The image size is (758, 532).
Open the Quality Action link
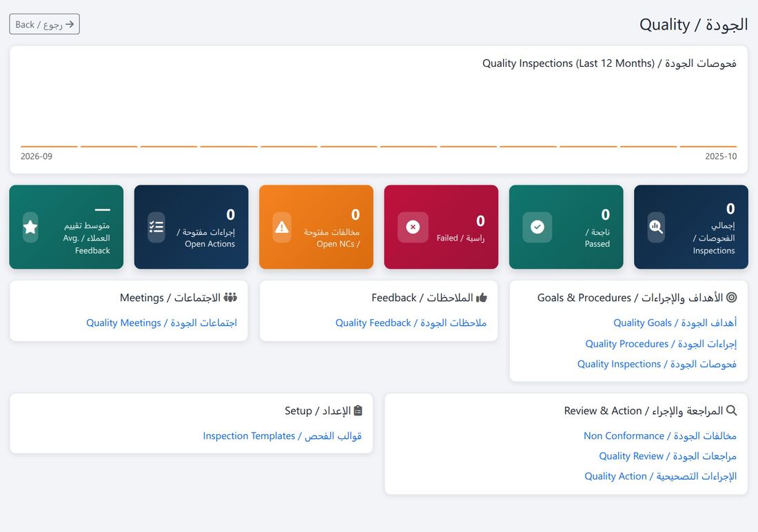660,476
